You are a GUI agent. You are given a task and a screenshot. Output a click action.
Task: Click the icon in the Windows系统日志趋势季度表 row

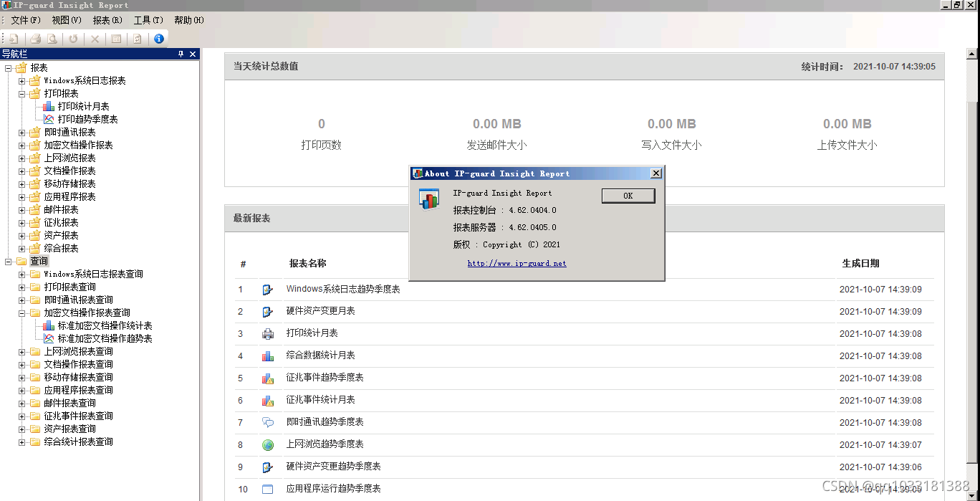click(x=268, y=290)
